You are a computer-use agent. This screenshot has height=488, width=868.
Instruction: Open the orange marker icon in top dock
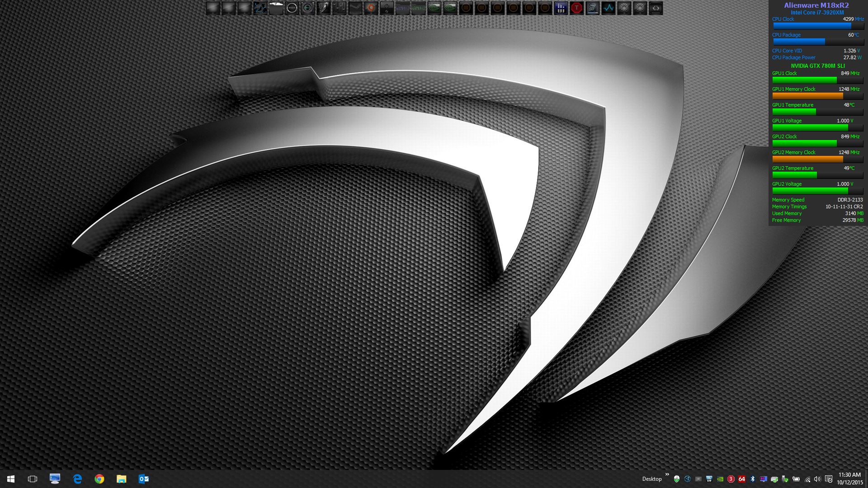pos(371,8)
